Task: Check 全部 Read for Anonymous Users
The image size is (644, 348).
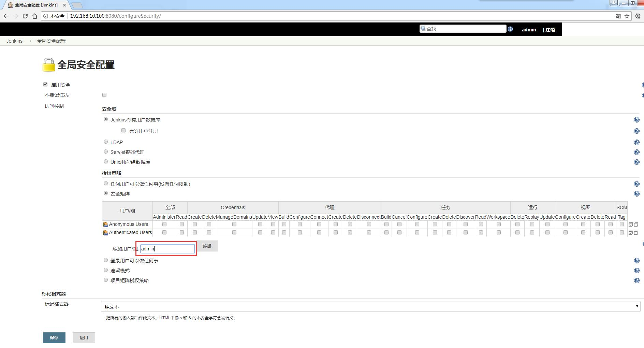Action: click(182, 224)
